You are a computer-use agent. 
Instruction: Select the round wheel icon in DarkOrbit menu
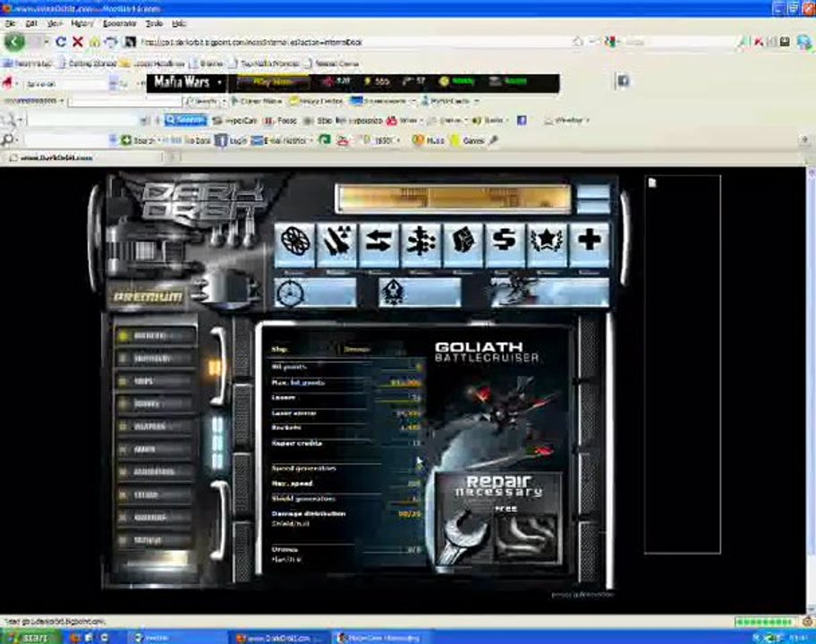(294, 244)
